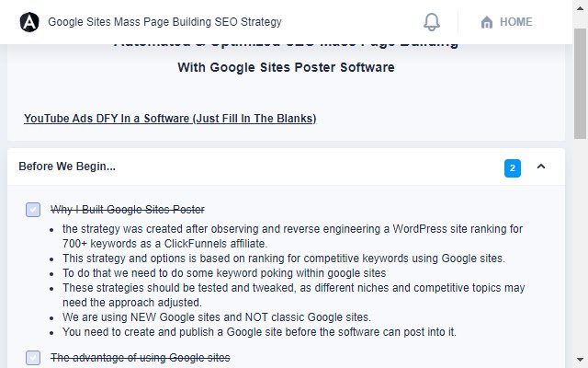
Task: Click the "With Google Sites Poster Software" heading
Action: [286, 67]
